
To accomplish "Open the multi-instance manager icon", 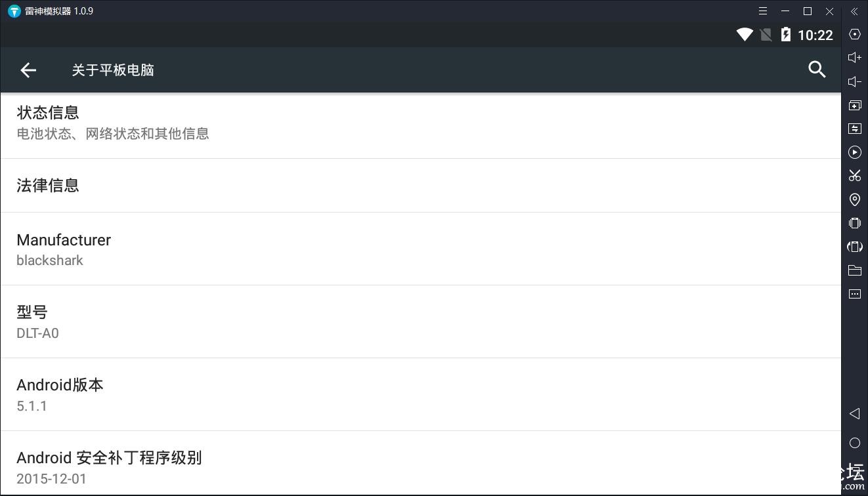I will 854,105.
